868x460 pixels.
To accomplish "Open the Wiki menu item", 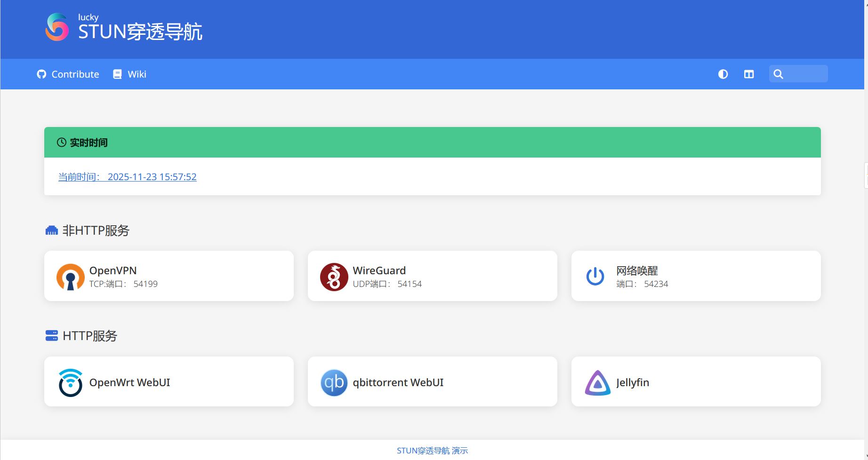I will click(x=130, y=74).
